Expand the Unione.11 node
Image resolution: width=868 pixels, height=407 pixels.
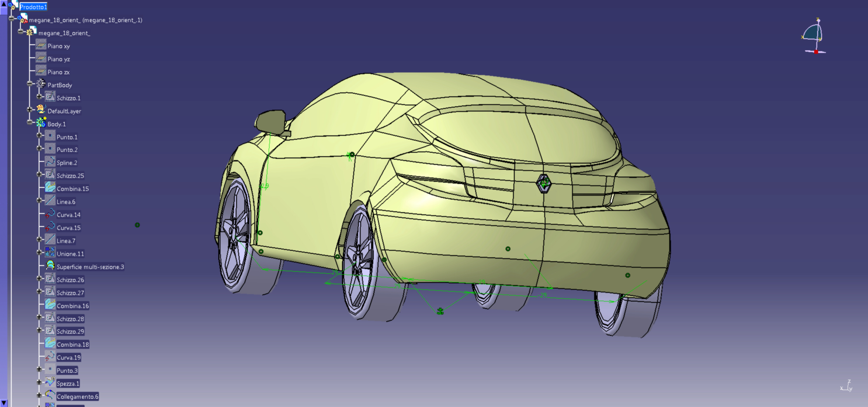pyautogui.click(x=39, y=252)
